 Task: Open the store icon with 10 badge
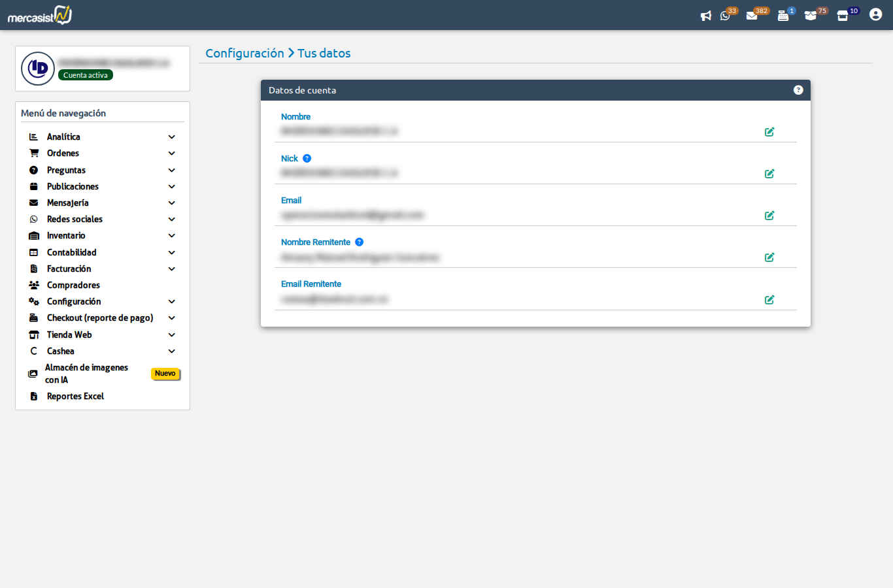843,16
